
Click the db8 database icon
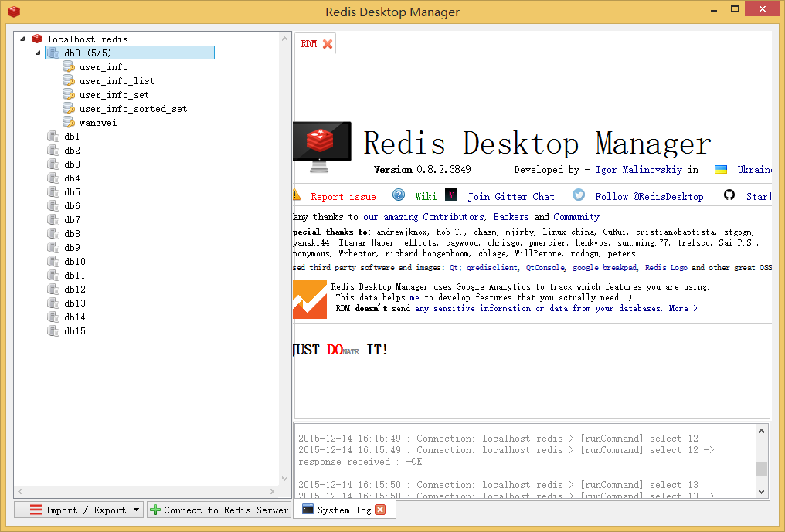click(53, 233)
